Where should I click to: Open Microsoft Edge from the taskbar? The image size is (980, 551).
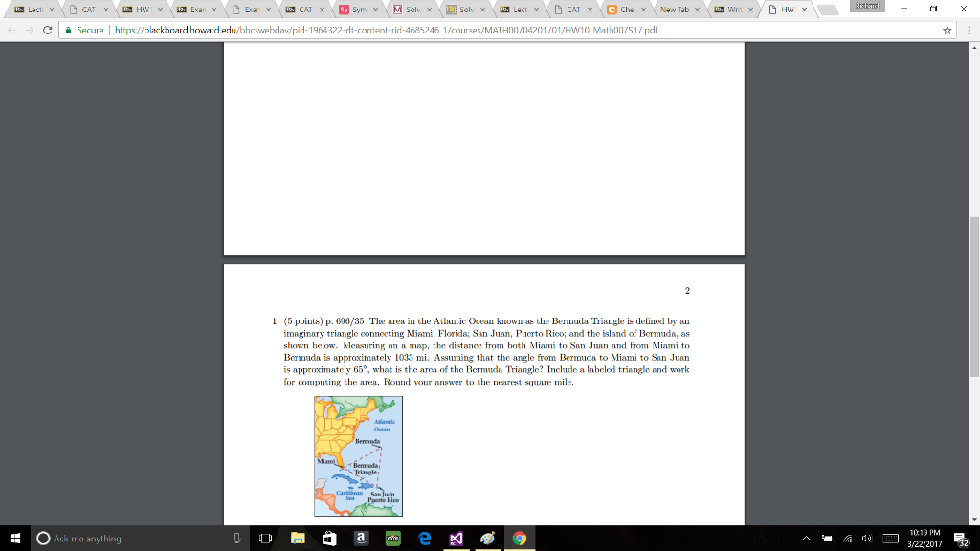[424, 539]
